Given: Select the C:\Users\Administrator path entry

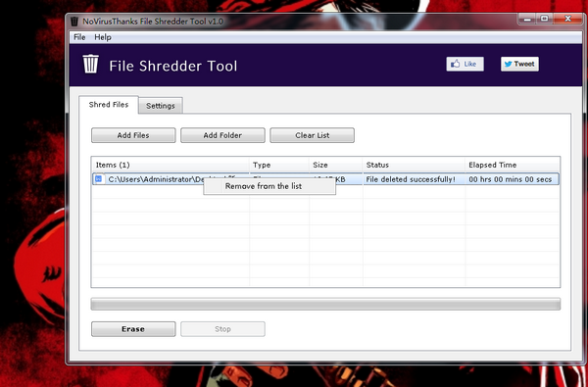Looking at the screenshot, I should click(156, 179).
